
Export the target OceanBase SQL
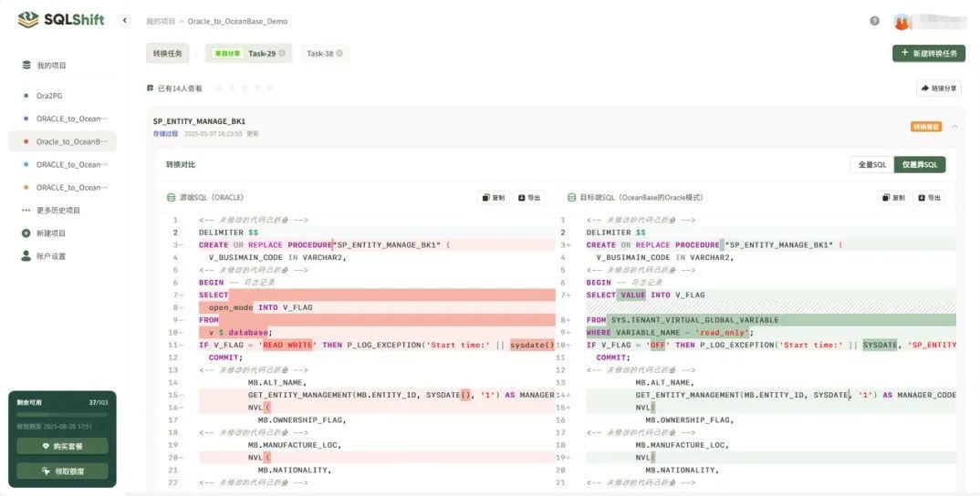pos(930,198)
